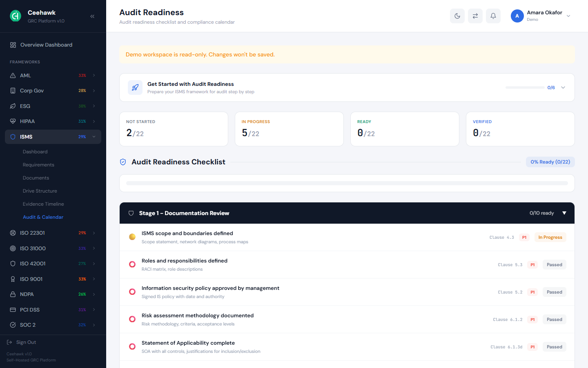Click the Amara Okafor avatar circle

click(517, 16)
